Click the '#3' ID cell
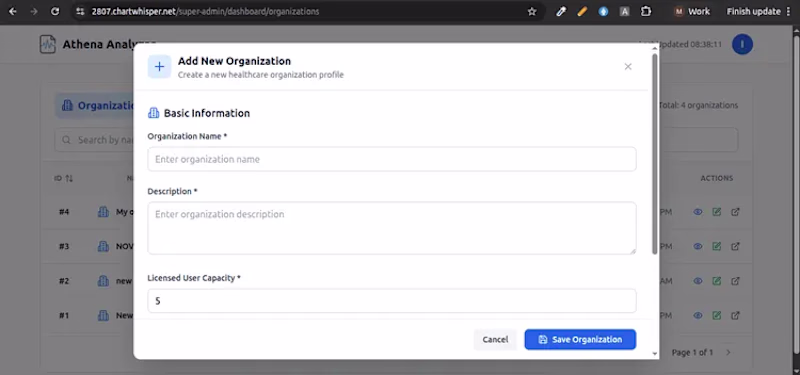 (x=64, y=246)
